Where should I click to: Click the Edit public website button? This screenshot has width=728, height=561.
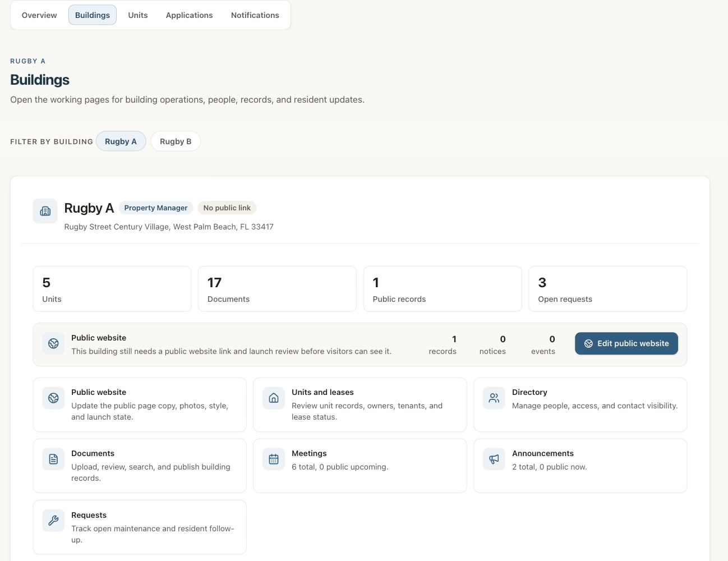626,343
